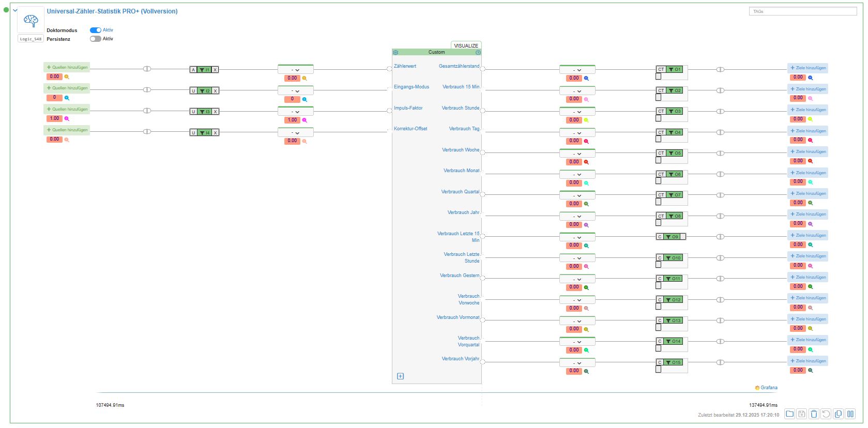Click the copy/duplicate logic icon
The height and width of the screenshot is (428, 868).
[x=838, y=414]
